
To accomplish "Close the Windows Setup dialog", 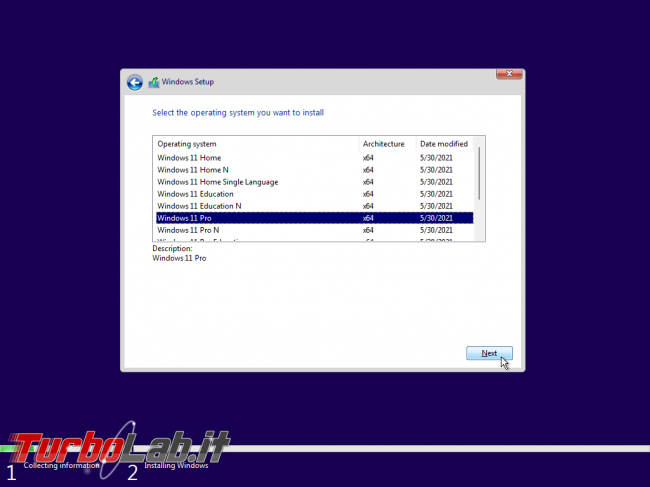I will (509, 74).
